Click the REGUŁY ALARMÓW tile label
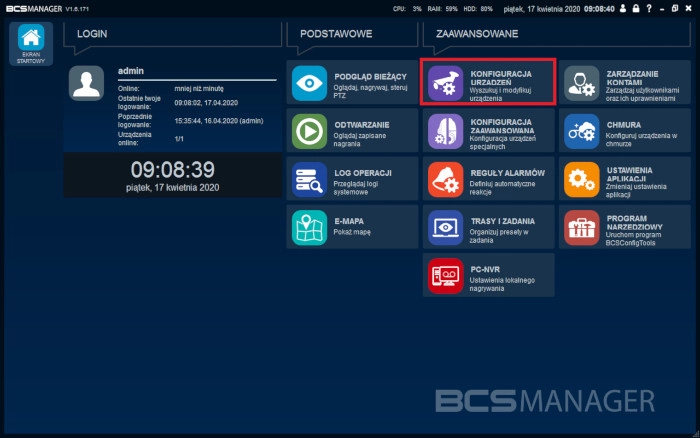Screen dimensions: 700x438 [x=508, y=173]
